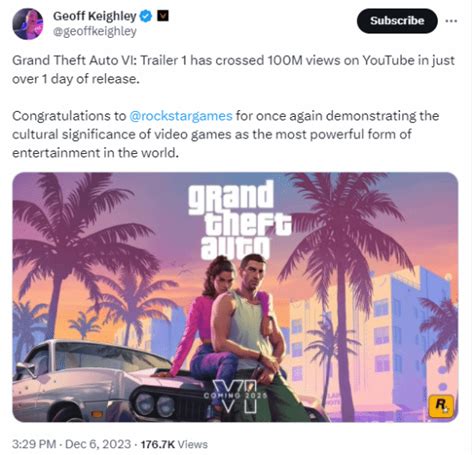This screenshot has width=474, height=455.
Task: Click the blue verified checkmark badge
Action: (145, 16)
